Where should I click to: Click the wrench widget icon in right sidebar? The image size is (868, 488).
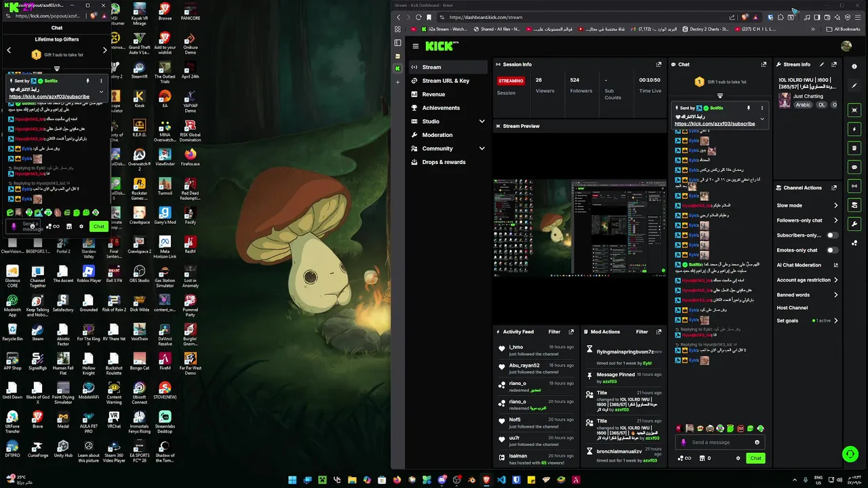coord(854,224)
